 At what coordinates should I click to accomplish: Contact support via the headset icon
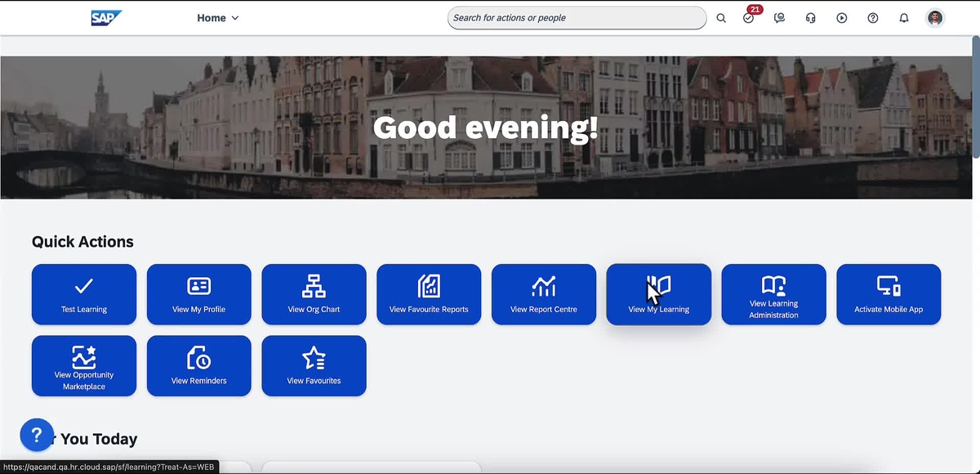[x=810, y=17]
